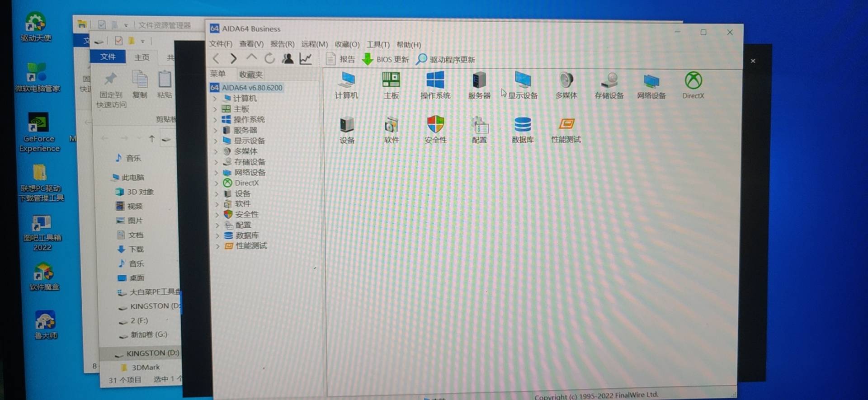868x400 pixels.
Task: Expand the 计算机 tree node chevron
Action: click(x=215, y=99)
